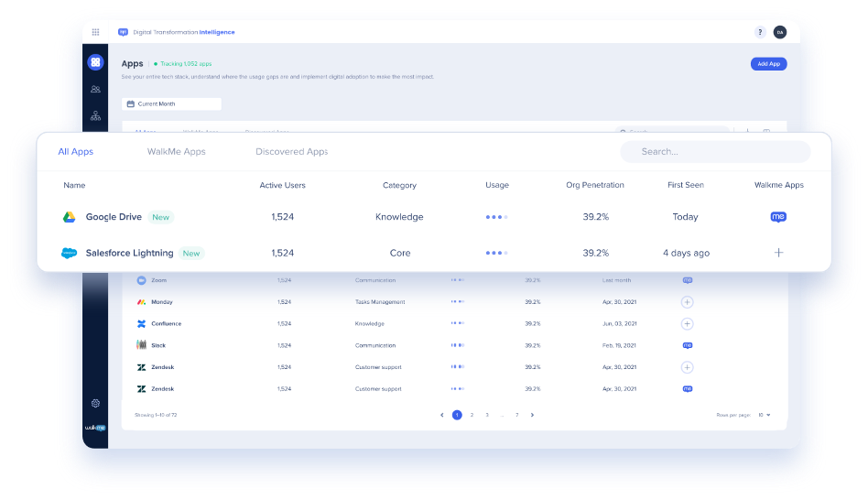The image size is (868, 500).
Task: Open the Users sidebar icon
Action: [95, 89]
